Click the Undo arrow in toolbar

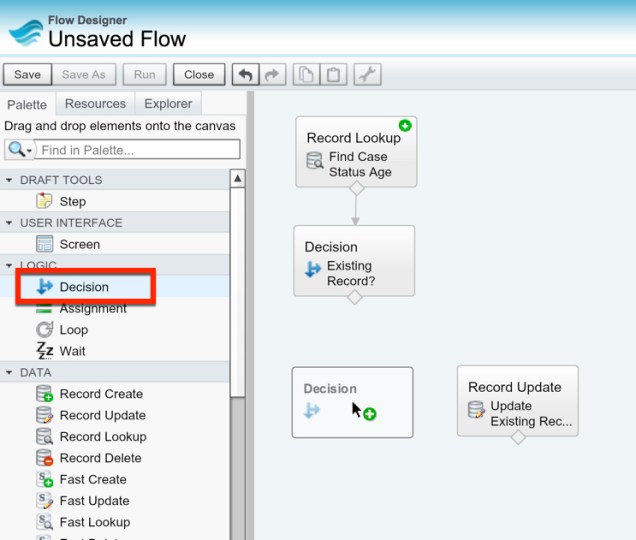(x=246, y=75)
